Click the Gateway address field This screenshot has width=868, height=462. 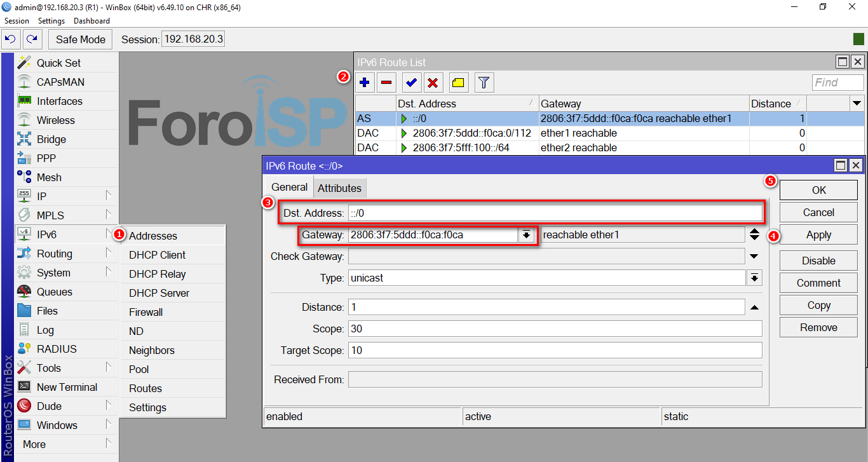click(x=433, y=234)
